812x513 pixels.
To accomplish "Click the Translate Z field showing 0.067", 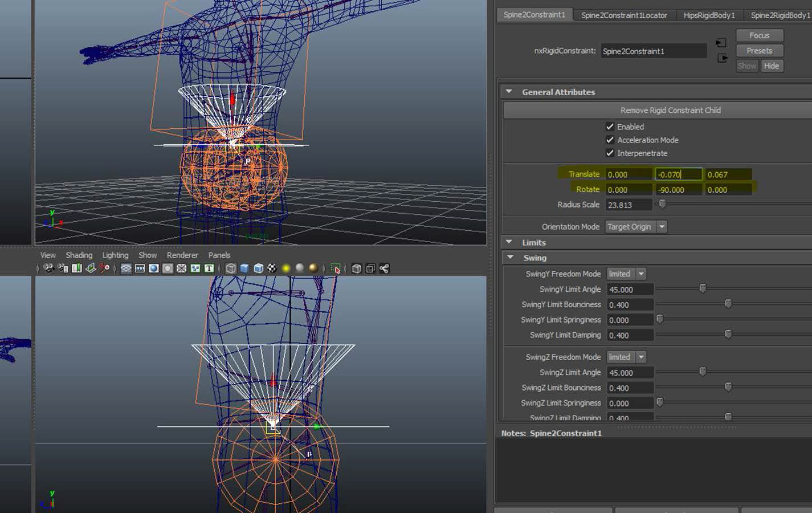I will pyautogui.click(x=728, y=174).
